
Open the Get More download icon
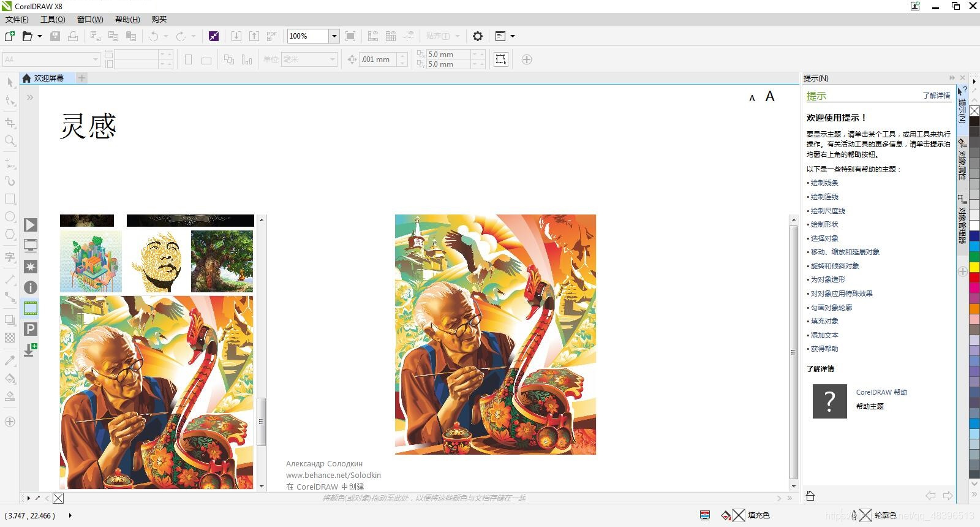pos(31,350)
